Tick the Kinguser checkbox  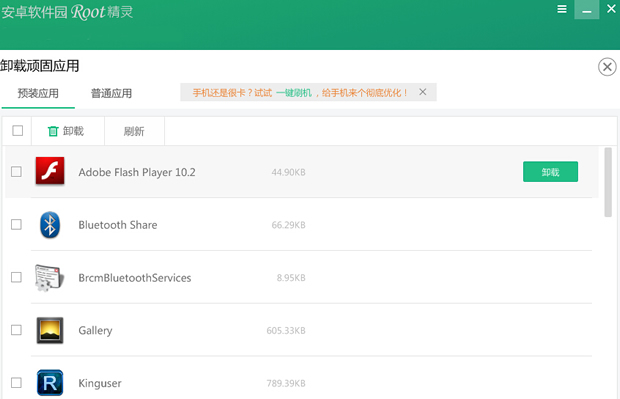pyautogui.click(x=16, y=383)
